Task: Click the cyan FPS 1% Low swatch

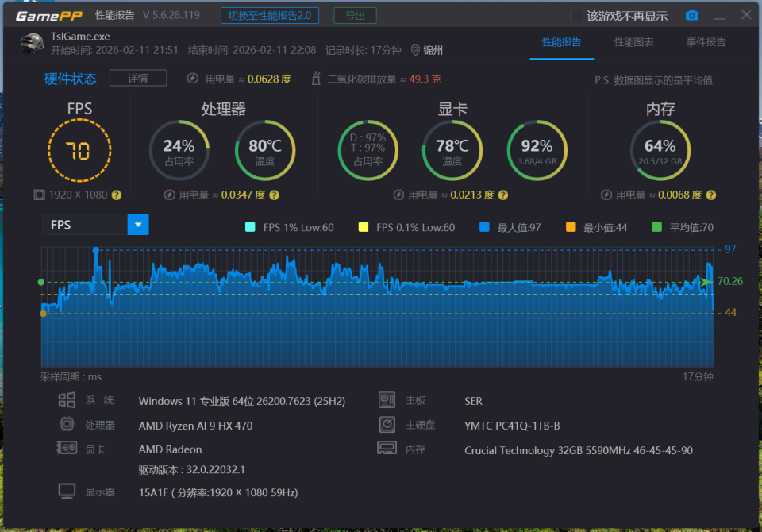Action: (250, 227)
